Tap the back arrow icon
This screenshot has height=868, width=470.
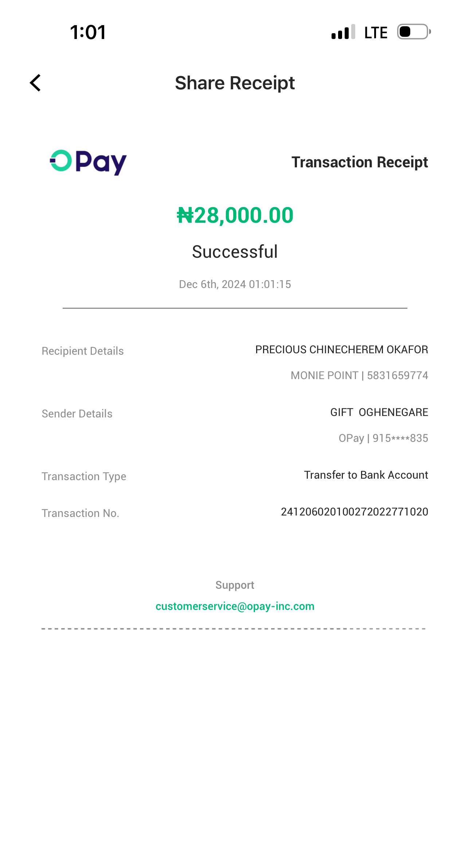tap(35, 83)
